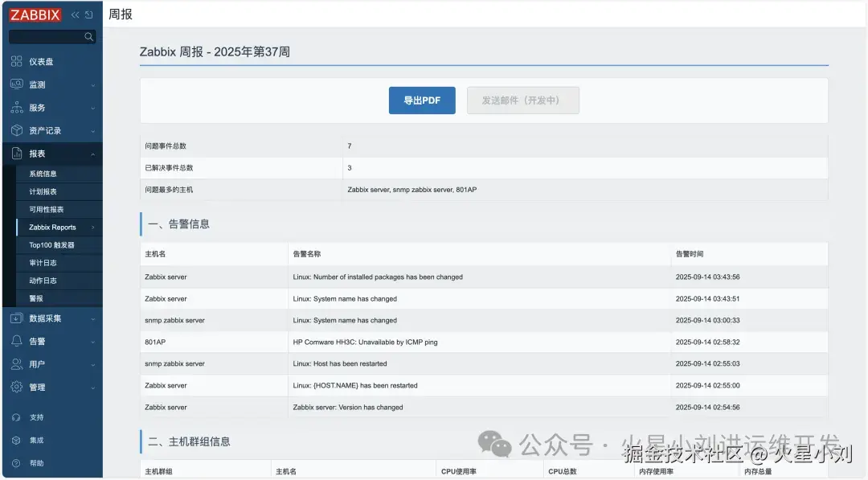Click the 二、主机群组信息 section heading

(x=189, y=441)
